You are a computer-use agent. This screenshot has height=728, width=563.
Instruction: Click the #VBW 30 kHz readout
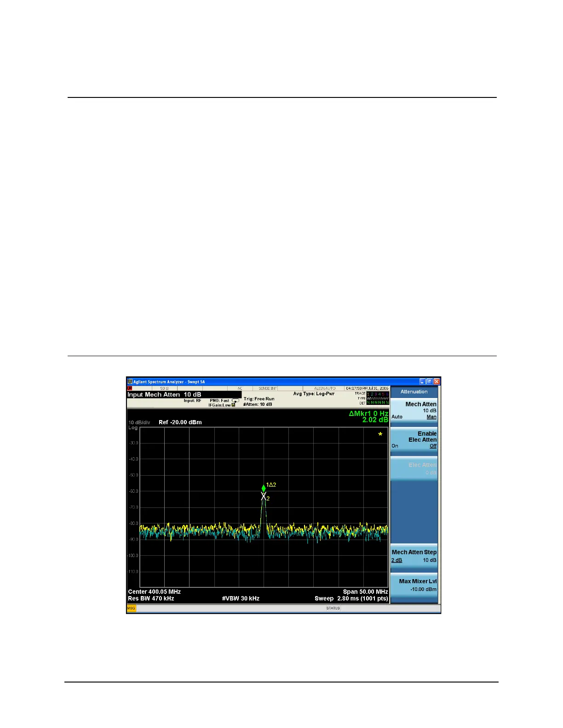[241, 598]
